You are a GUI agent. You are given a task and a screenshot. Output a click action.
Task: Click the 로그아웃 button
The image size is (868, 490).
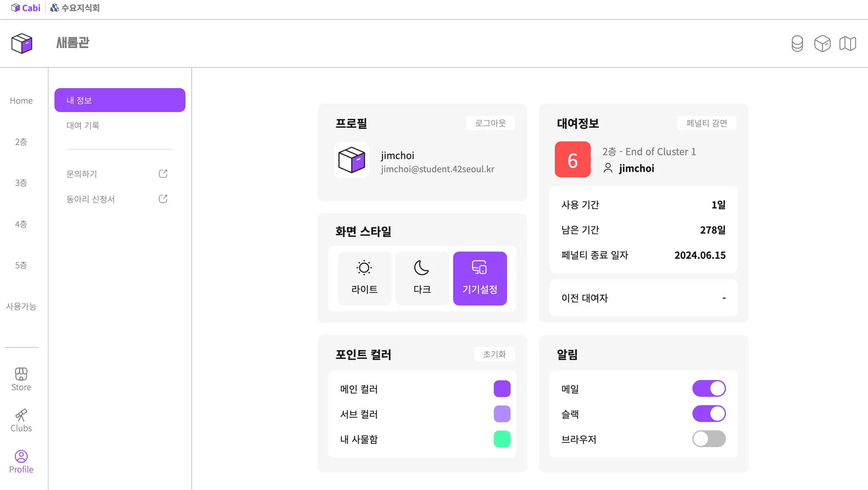[490, 123]
